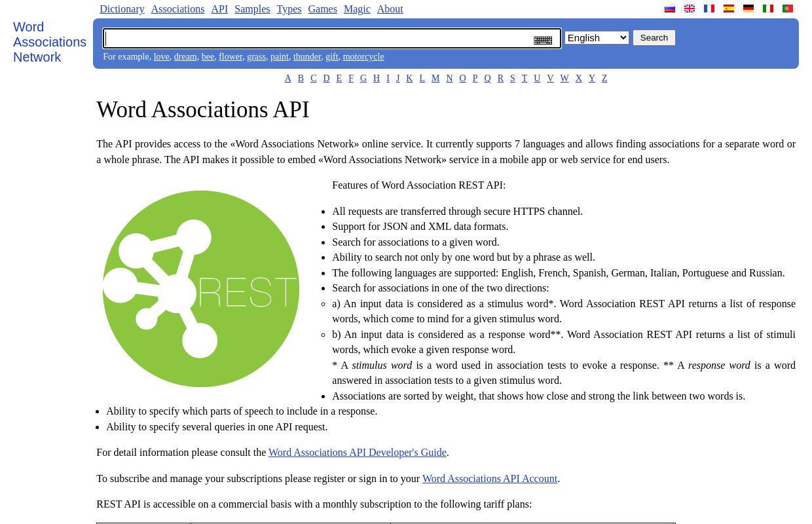812x524 pixels.
Task: Select the Portuguese flag icon
Action: coord(788,9)
